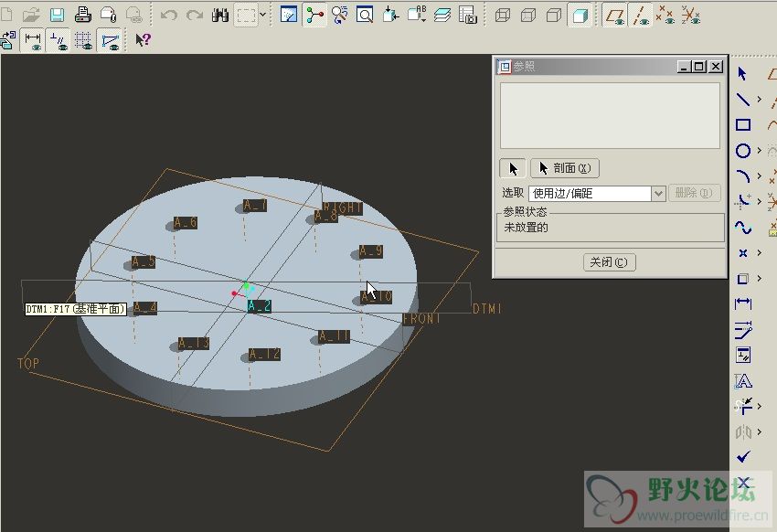The width and height of the screenshot is (777, 532).
Task: Open the sketcher Constraints tool
Action: pyautogui.click(x=743, y=356)
